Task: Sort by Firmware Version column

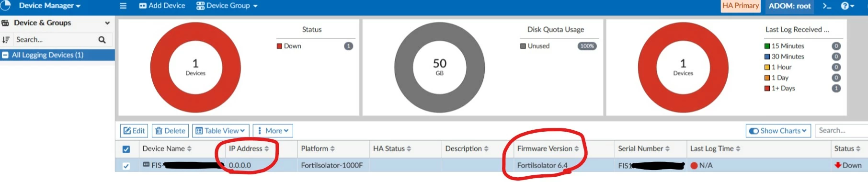Action: click(548, 149)
